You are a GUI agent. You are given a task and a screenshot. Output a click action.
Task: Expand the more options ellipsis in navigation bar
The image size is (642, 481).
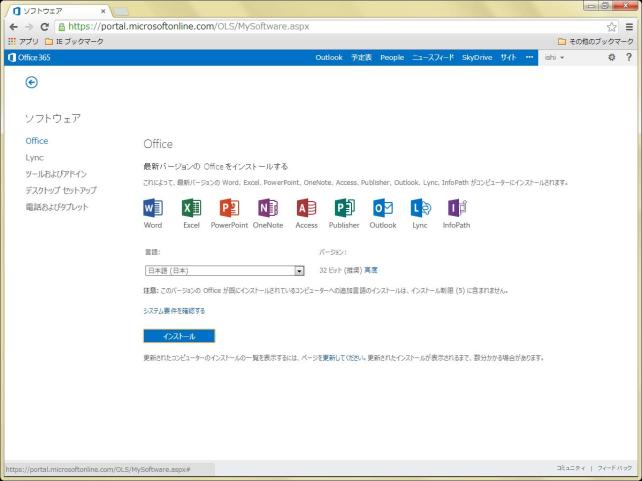pos(530,57)
